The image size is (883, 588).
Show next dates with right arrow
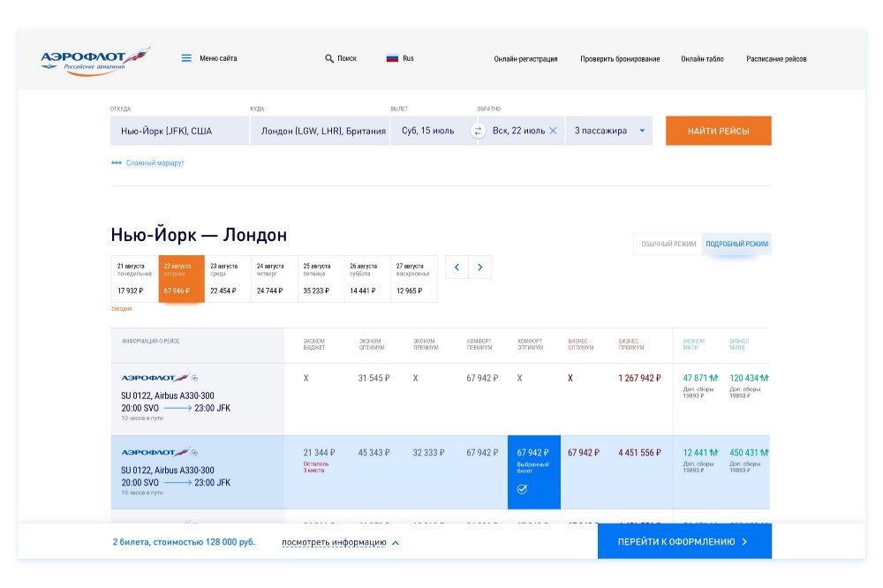point(479,267)
